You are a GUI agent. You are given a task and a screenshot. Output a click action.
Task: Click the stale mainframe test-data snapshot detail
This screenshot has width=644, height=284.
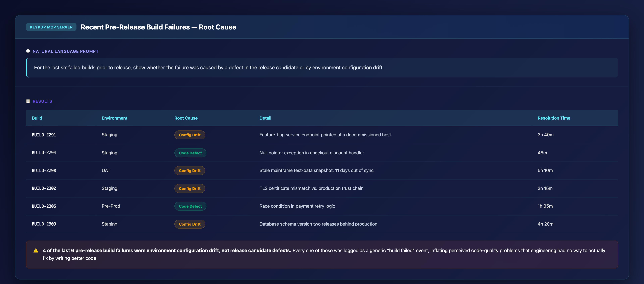tap(316, 170)
